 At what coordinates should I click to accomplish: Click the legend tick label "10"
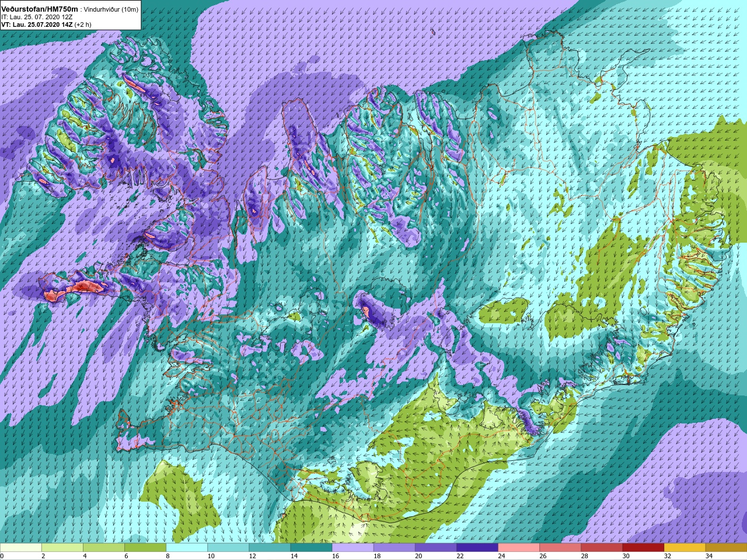pos(211,556)
